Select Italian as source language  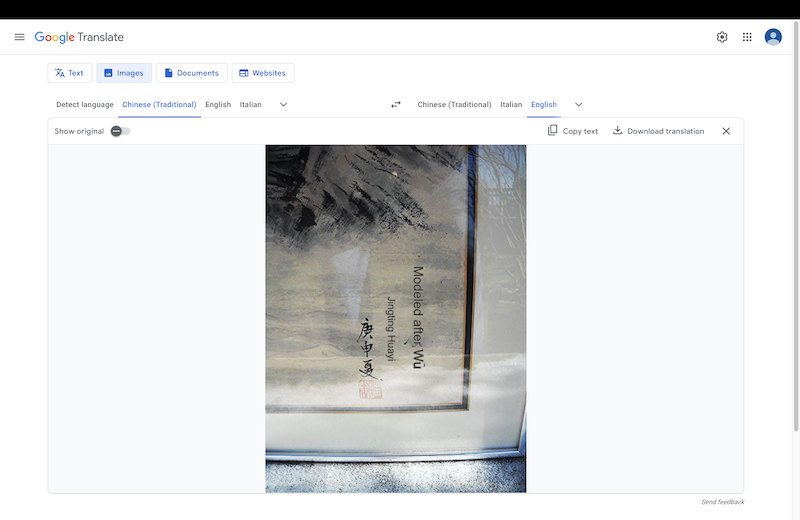[x=251, y=105]
